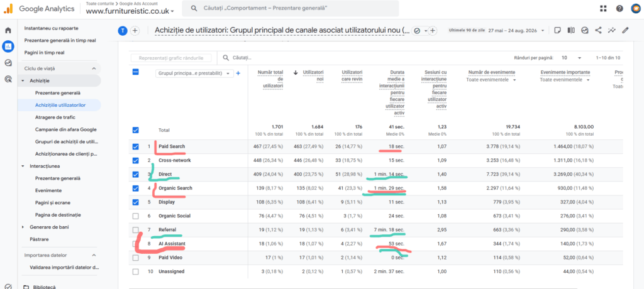
Task: Open Toate evenimentele under Evenimente importante
Action: pos(565,80)
